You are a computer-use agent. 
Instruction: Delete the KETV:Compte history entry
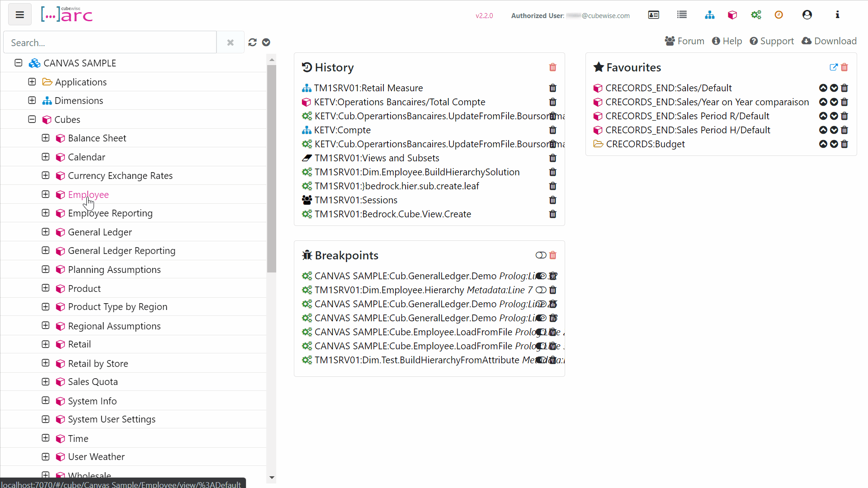coord(552,130)
